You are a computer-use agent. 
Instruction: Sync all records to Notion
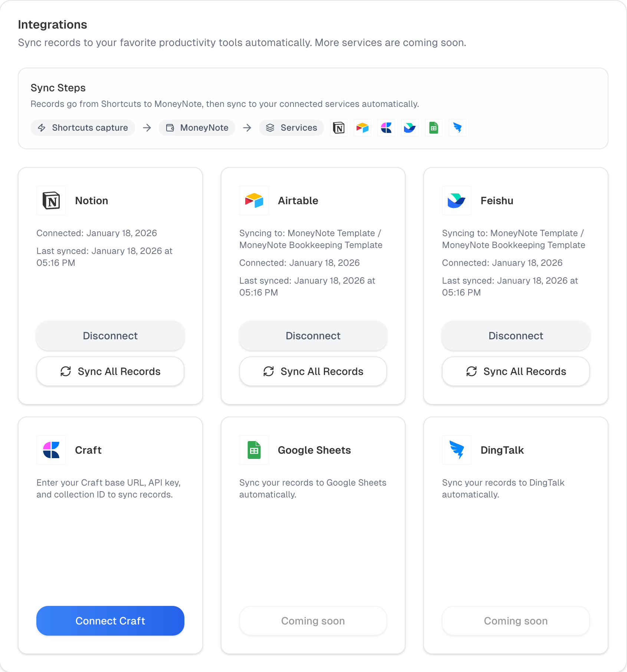point(110,371)
